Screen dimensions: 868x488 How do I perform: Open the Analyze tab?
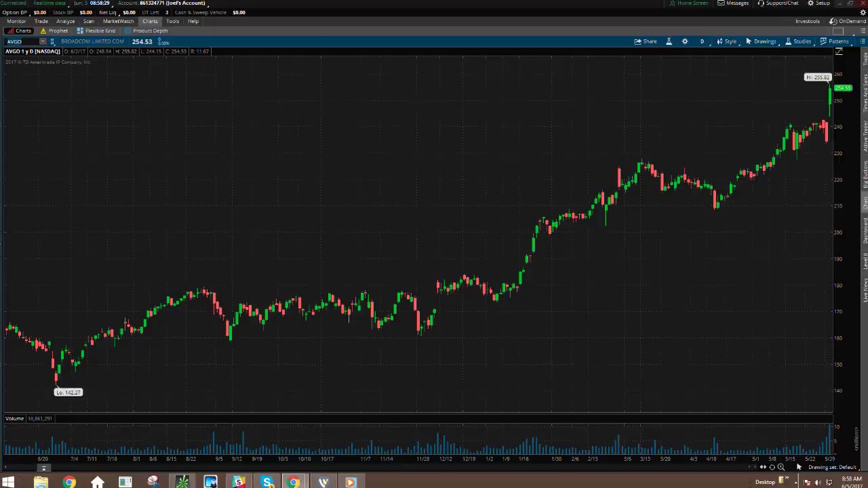point(65,21)
